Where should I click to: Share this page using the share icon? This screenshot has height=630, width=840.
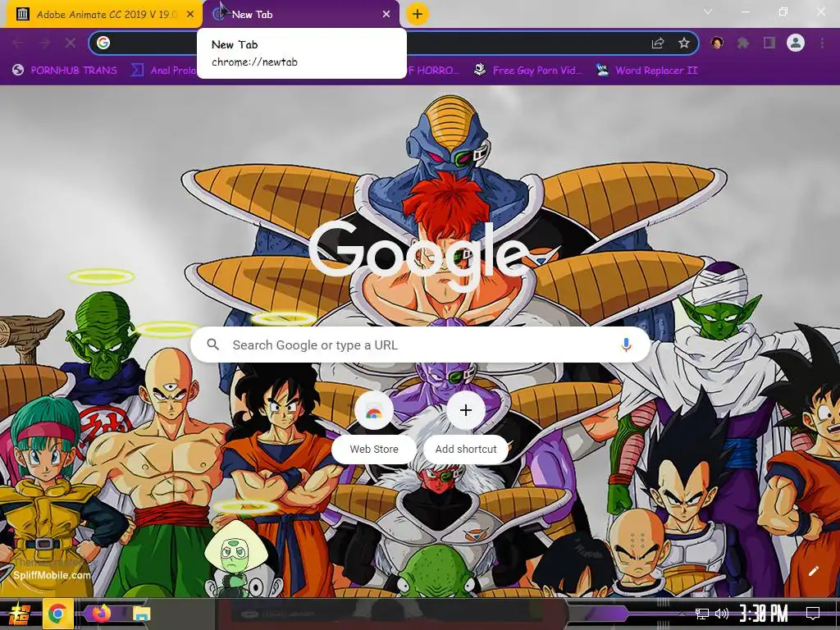(658, 43)
